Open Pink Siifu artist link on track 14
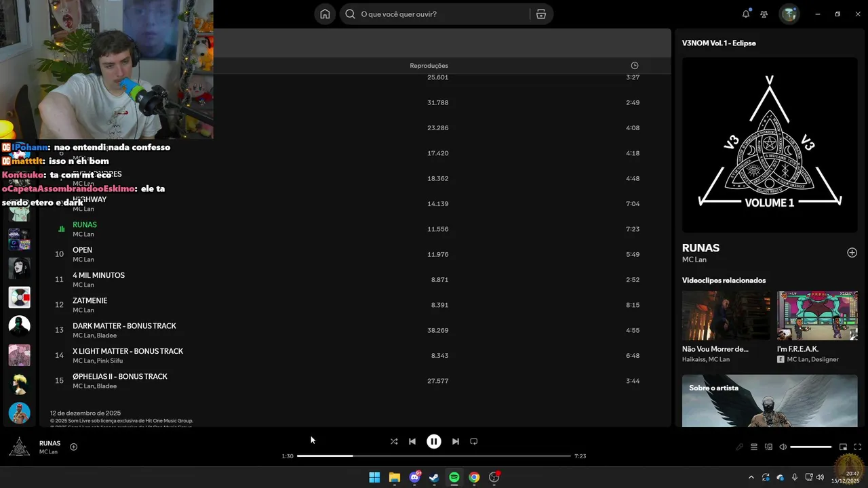The image size is (868, 488). point(110,361)
